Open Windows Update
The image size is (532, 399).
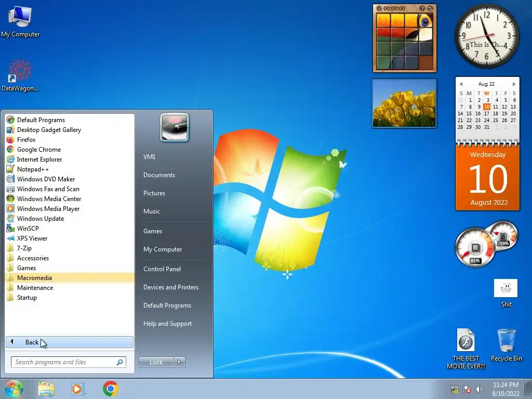point(70,218)
